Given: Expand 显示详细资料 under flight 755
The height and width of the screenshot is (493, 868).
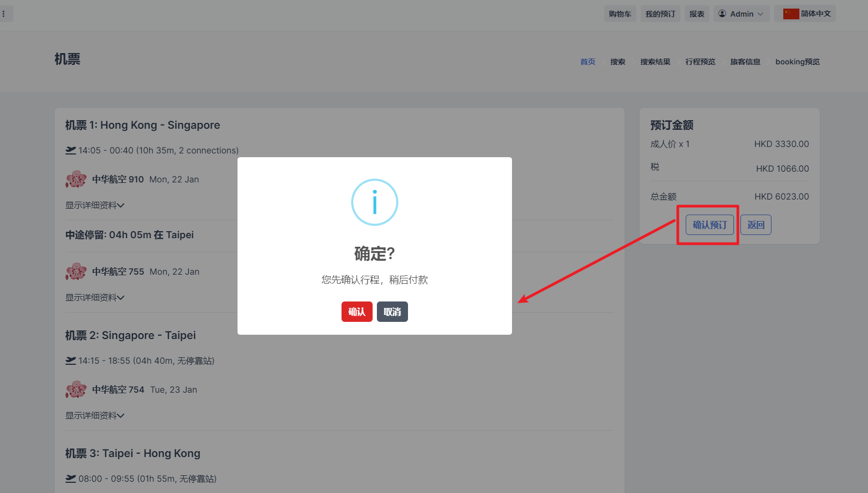Looking at the screenshot, I should click(95, 297).
